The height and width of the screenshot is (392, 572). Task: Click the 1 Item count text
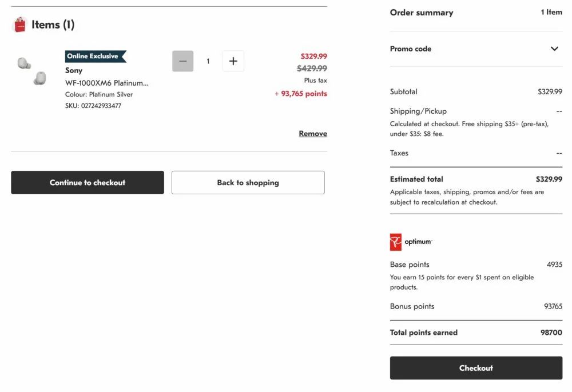point(551,13)
